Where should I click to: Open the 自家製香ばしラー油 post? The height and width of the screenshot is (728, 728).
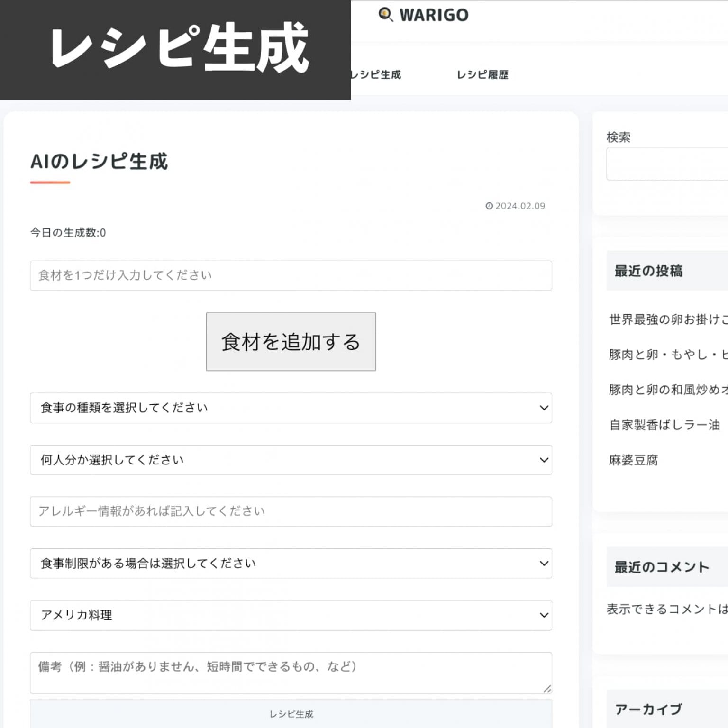coord(664,425)
